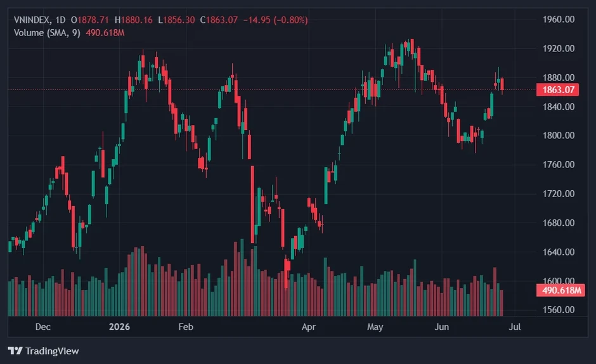This screenshot has height=364, width=596.
Task: Click the 2026 time axis label
Action: pos(119,327)
